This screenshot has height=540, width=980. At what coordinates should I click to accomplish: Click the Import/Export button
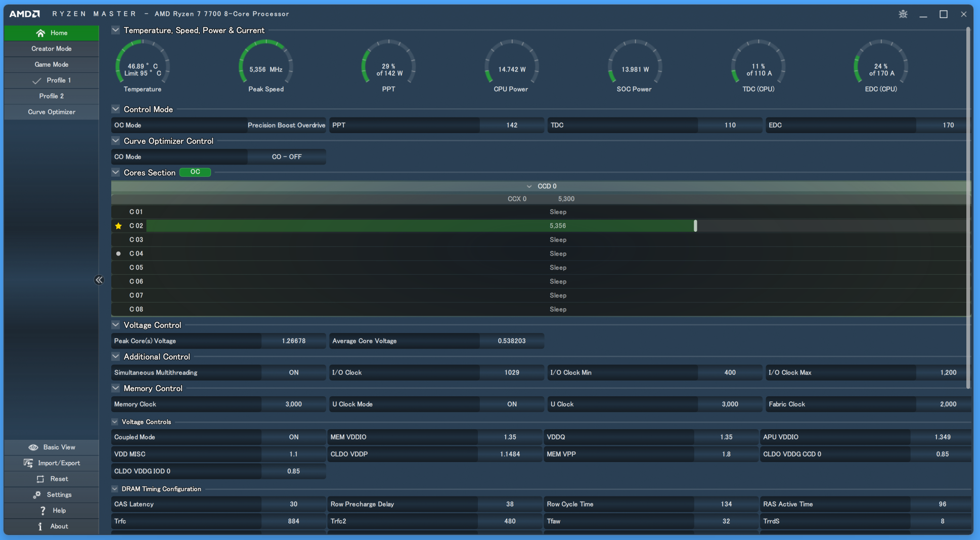pyautogui.click(x=52, y=463)
